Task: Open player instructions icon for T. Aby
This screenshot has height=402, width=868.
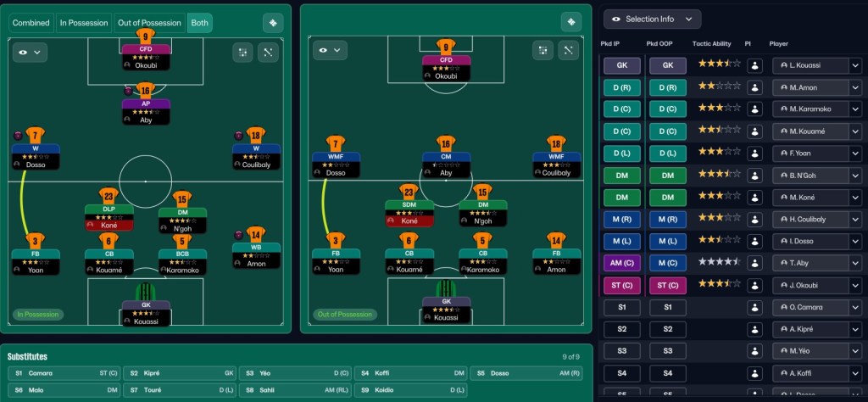Action: (754, 263)
